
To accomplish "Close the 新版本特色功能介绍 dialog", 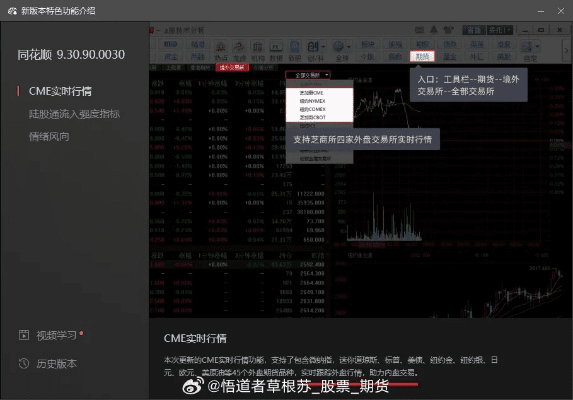I will pyautogui.click(x=561, y=11).
